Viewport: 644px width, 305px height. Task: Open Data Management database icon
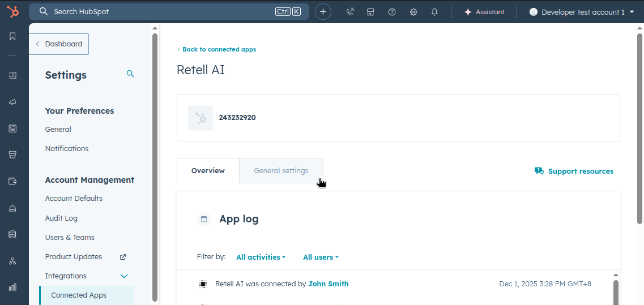12,234
